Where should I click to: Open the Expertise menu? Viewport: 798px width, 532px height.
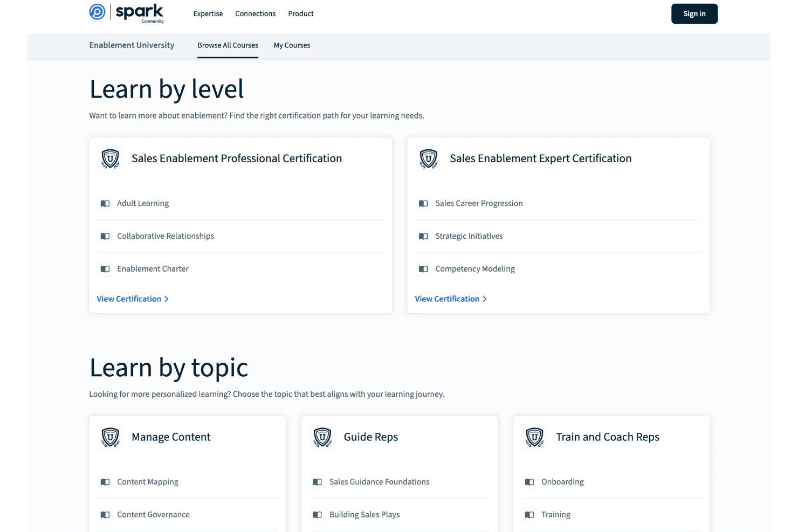(208, 14)
